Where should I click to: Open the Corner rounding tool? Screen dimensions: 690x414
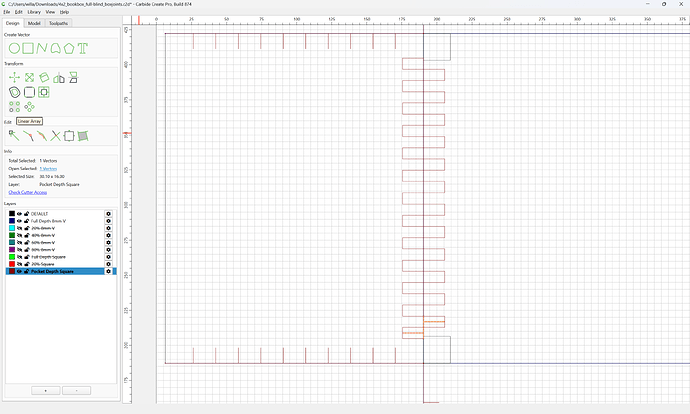[29, 92]
